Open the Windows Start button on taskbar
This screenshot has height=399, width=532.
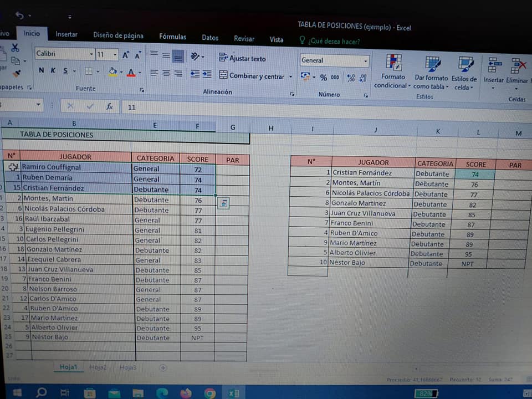[x=17, y=392]
